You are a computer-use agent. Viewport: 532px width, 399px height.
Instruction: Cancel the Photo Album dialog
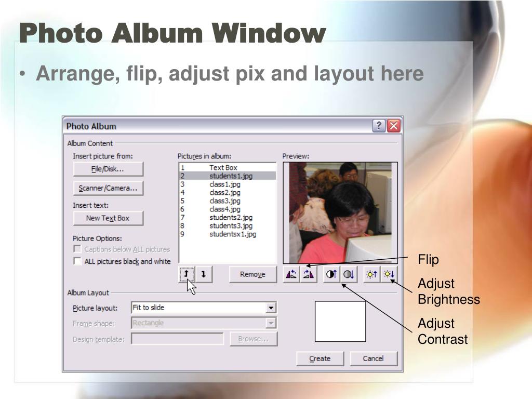[x=373, y=358]
